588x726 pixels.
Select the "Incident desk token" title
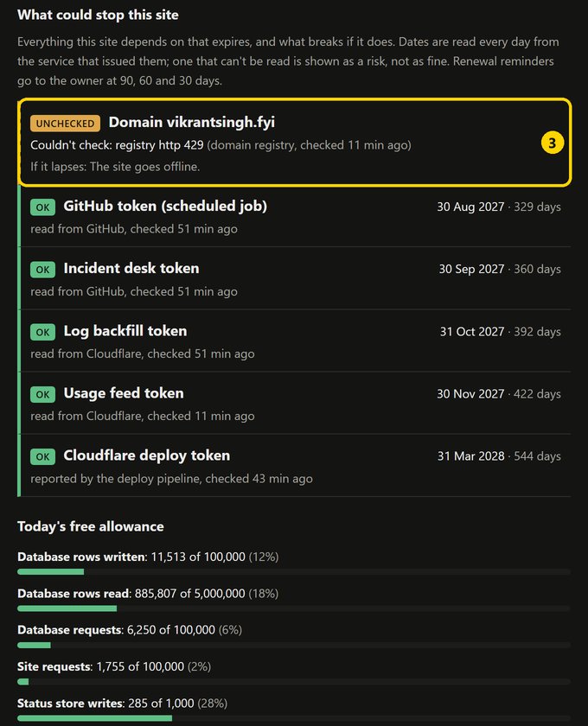point(131,268)
